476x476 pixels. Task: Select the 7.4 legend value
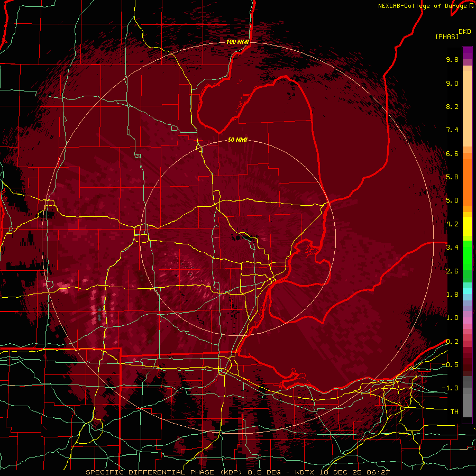452,130
